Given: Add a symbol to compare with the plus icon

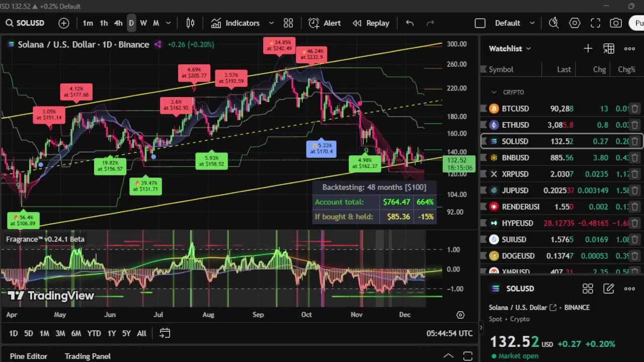Looking at the screenshot, I should [64, 23].
